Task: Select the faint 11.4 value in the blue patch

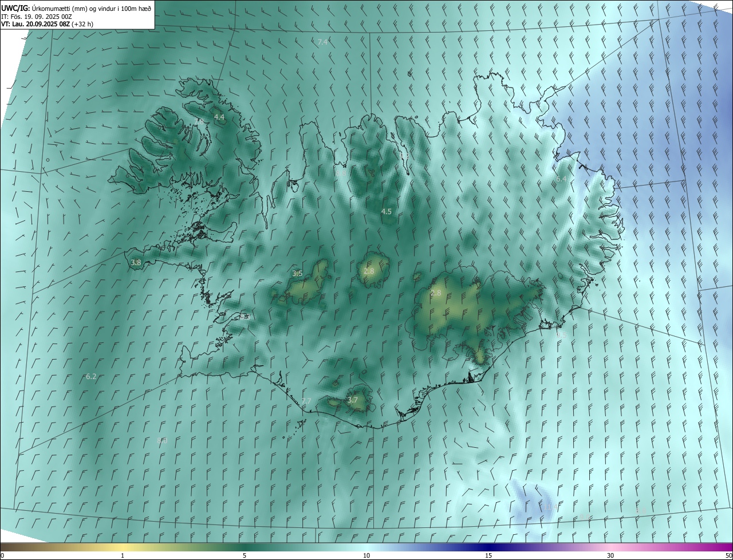Action: [551, 507]
